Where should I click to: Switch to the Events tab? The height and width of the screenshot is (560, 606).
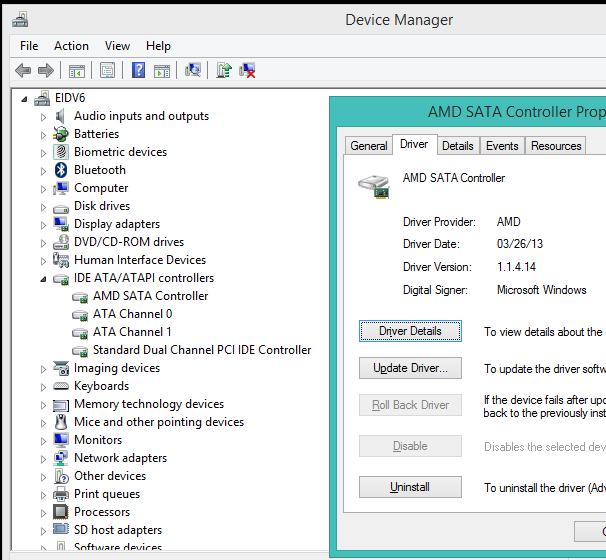coord(502,146)
